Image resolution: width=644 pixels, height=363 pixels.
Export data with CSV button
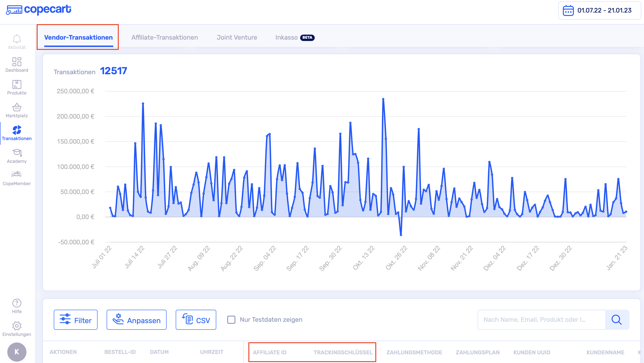coord(196,320)
